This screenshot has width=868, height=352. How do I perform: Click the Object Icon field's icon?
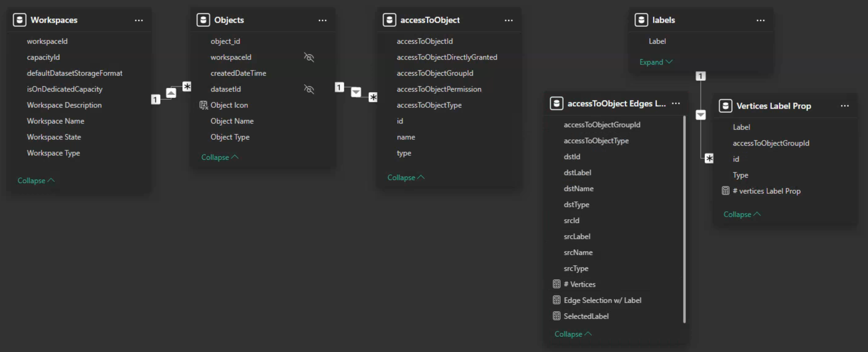[203, 105]
